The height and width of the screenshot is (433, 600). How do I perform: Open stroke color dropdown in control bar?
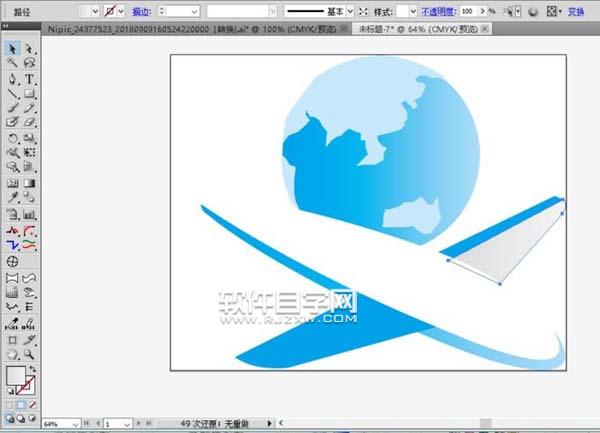point(121,11)
